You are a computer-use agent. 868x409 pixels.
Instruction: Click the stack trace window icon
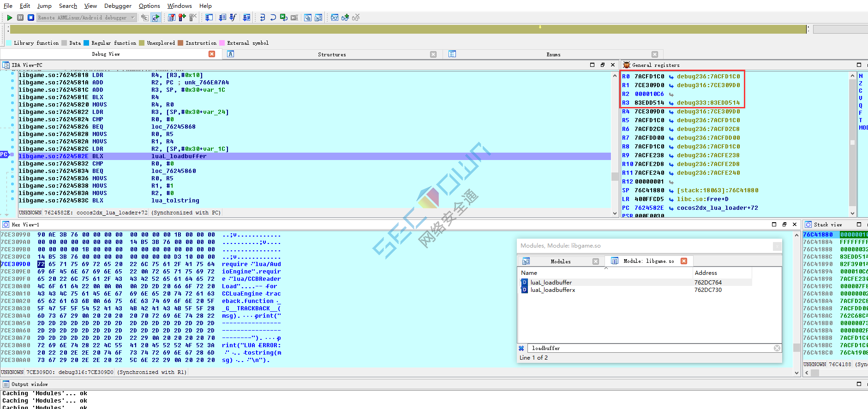tap(246, 18)
